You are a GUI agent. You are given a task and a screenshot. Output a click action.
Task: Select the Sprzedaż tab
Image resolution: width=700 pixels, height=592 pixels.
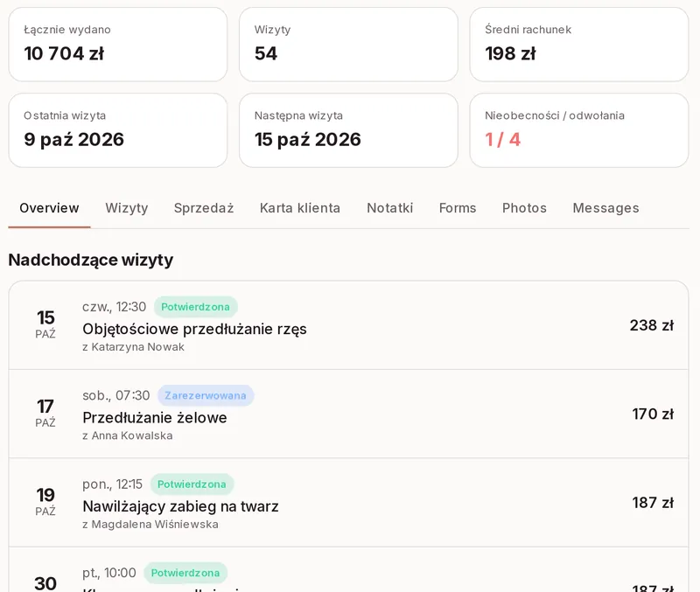click(x=204, y=208)
